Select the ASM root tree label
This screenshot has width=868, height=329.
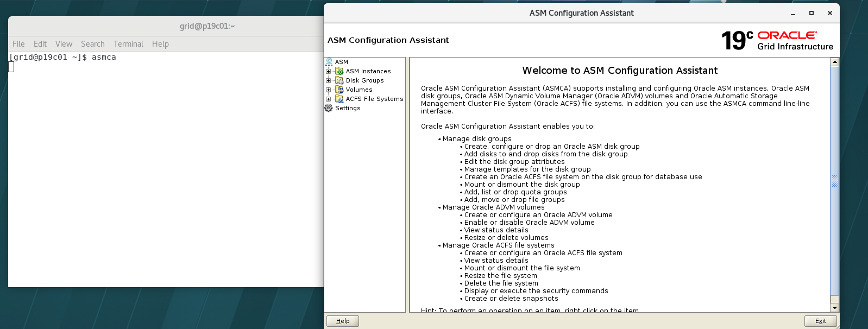tap(342, 62)
